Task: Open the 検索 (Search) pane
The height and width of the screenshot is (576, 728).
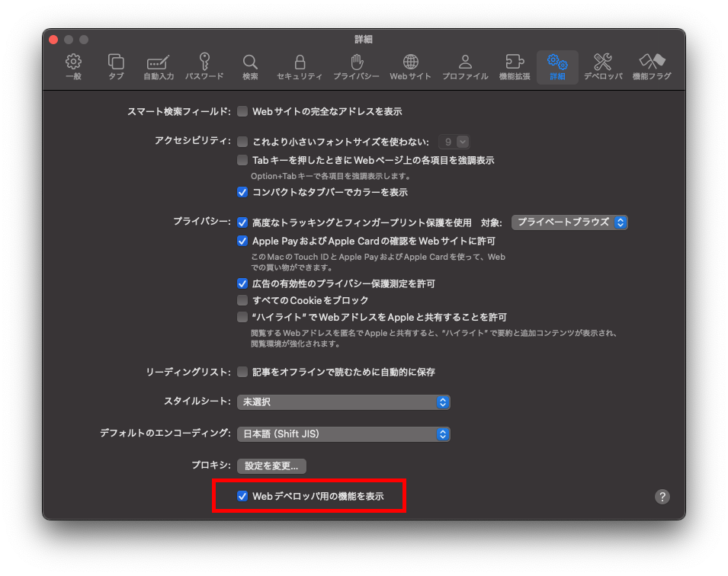Action: point(250,67)
